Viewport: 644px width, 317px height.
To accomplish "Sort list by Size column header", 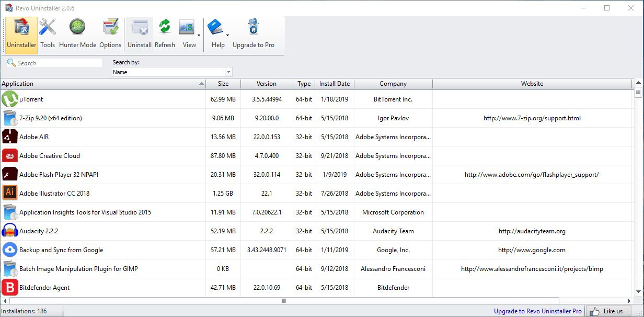I will [x=223, y=84].
